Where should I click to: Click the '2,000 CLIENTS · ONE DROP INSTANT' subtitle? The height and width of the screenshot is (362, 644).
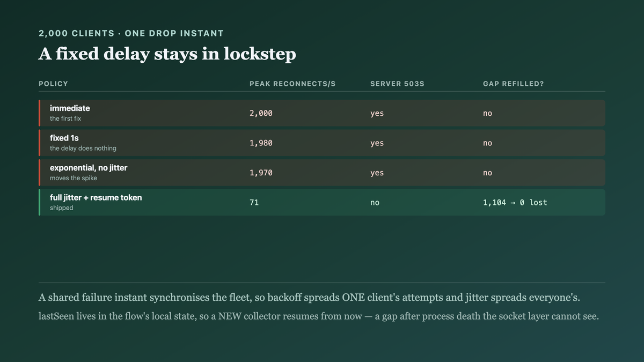tap(131, 33)
